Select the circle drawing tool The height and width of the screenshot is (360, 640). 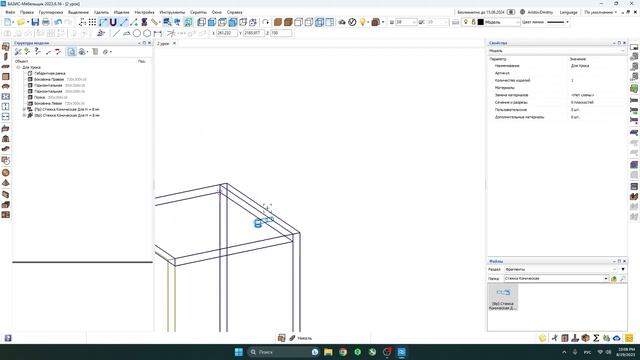point(137,33)
